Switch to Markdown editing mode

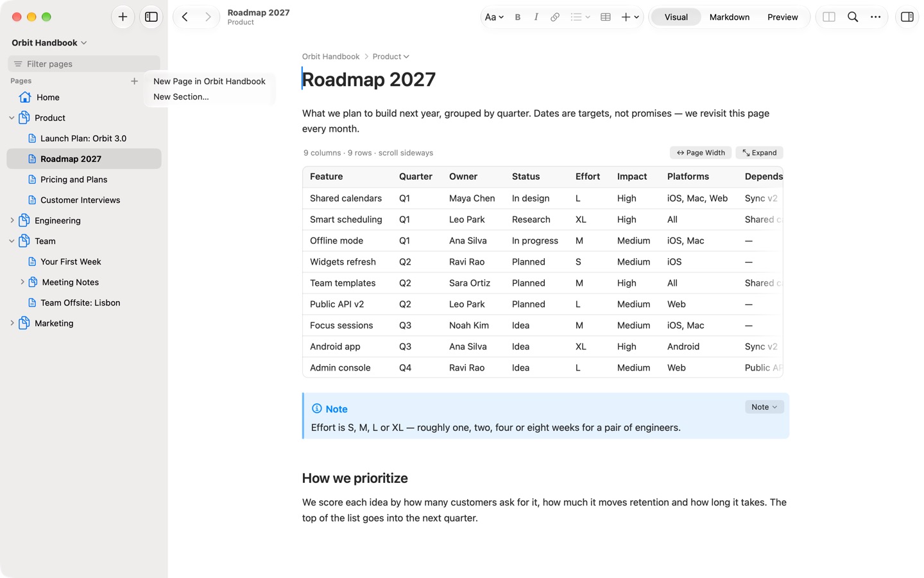point(730,17)
